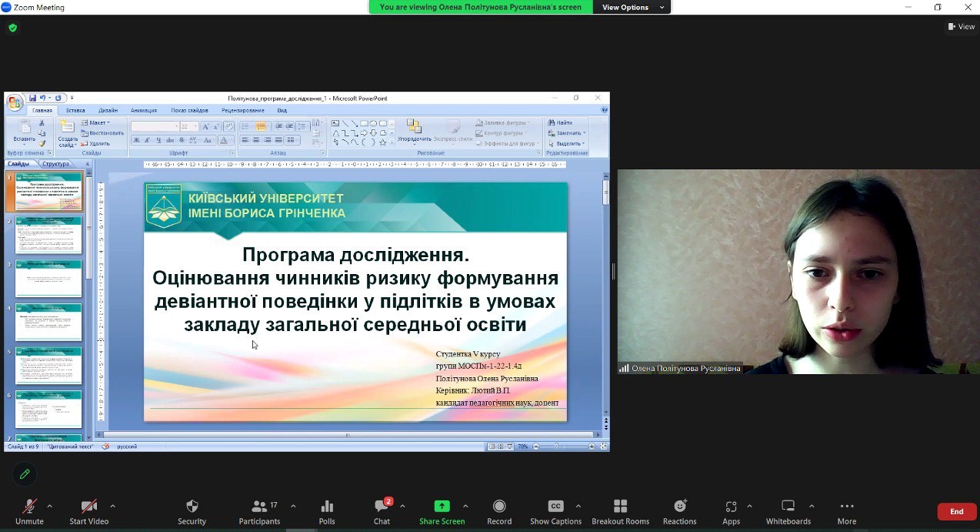Expand the arrow next to Share Screen
The height and width of the screenshot is (532, 980).
tap(465, 506)
